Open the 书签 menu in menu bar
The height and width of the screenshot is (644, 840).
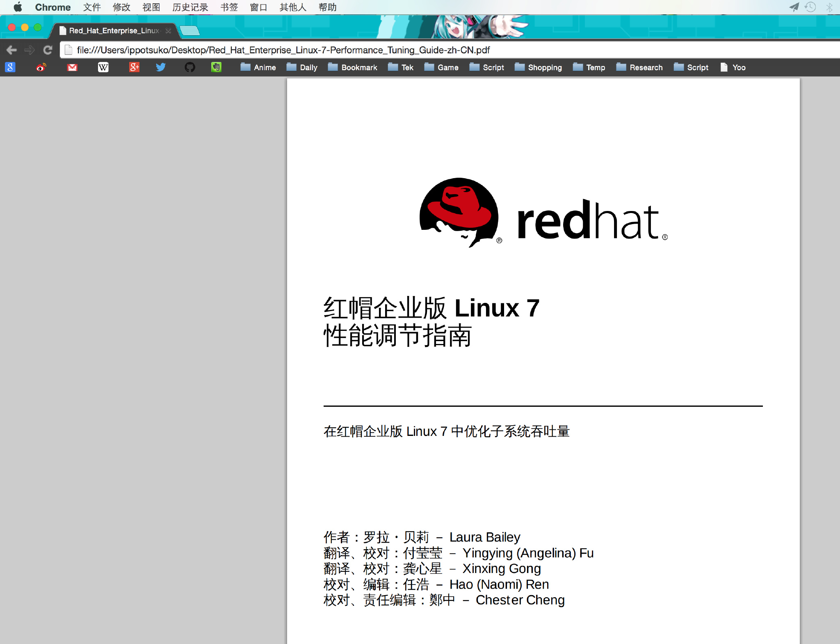(229, 7)
